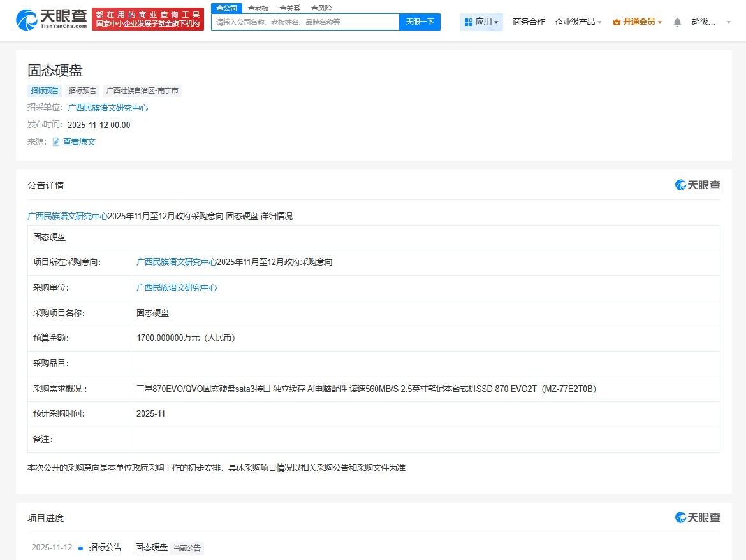
Task: Click the Tianyancha watermark in 项目进度 panel
Action: click(x=698, y=518)
